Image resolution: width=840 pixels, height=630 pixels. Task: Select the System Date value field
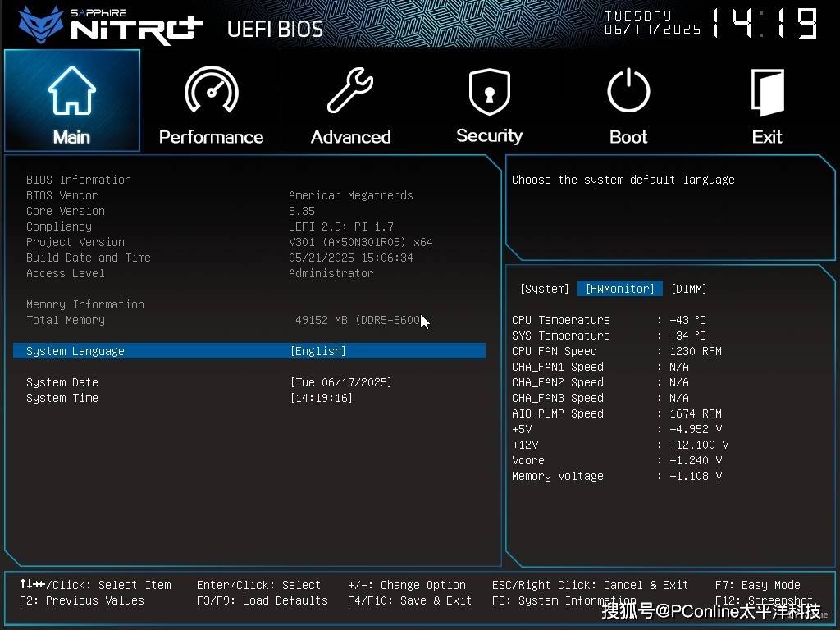(341, 382)
